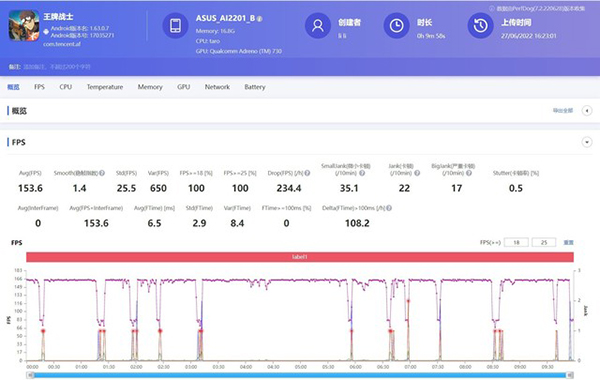Click help icon beside BigJank metric
This screenshot has width=600, height=380.
[469, 173]
